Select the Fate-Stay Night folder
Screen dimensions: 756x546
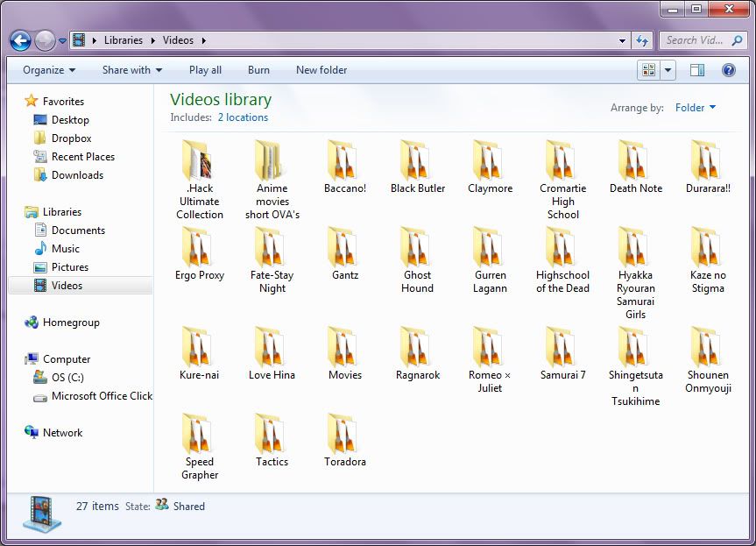[272, 260]
